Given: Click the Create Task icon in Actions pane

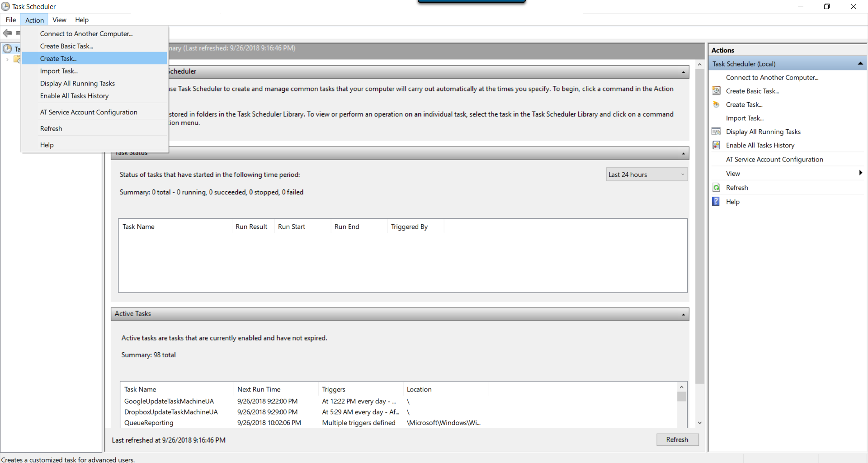Looking at the screenshot, I should click(716, 104).
